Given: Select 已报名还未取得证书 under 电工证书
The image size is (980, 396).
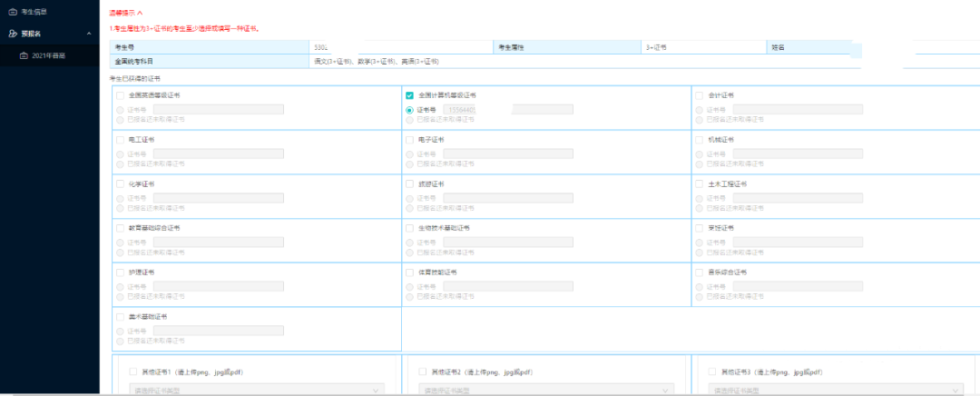Looking at the screenshot, I should (x=120, y=163).
